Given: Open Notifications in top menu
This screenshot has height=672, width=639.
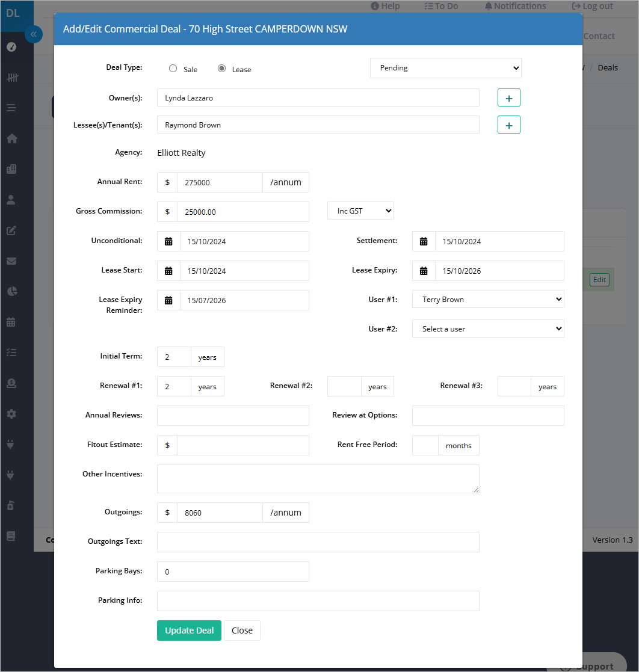Looking at the screenshot, I should [x=515, y=6].
